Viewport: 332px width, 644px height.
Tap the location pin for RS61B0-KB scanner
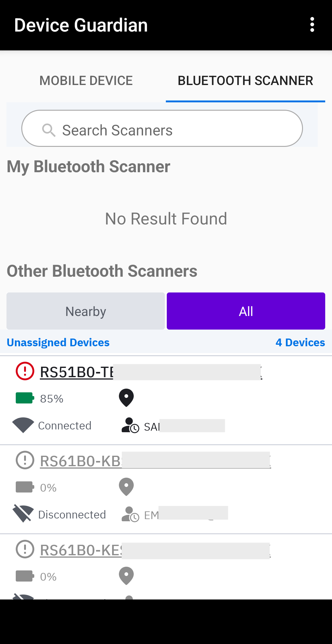(x=126, y=487)
